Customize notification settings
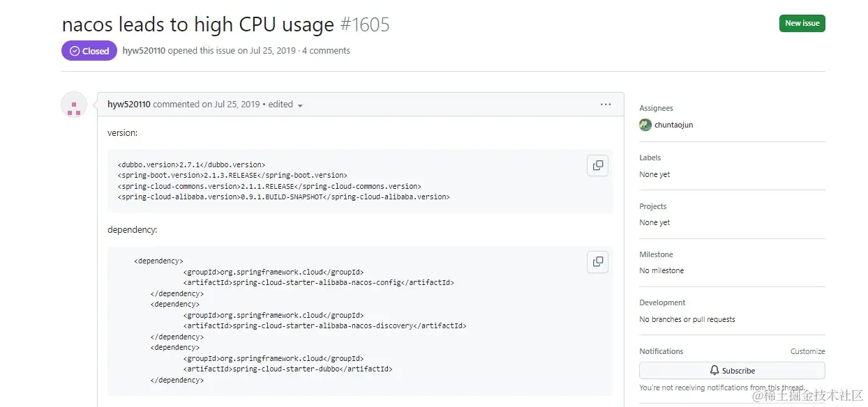This screenshot has width=868, height=407. [807, 351]
